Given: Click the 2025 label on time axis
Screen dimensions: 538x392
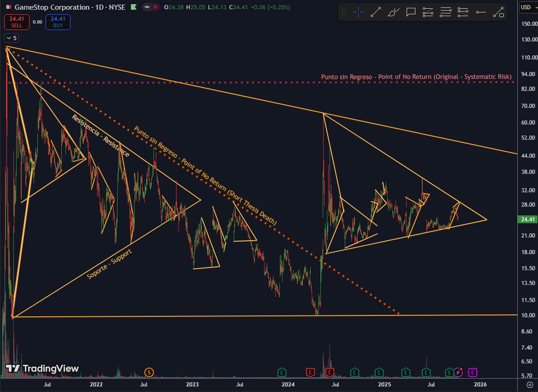Looking at the screenshot, I should (384, 385).
